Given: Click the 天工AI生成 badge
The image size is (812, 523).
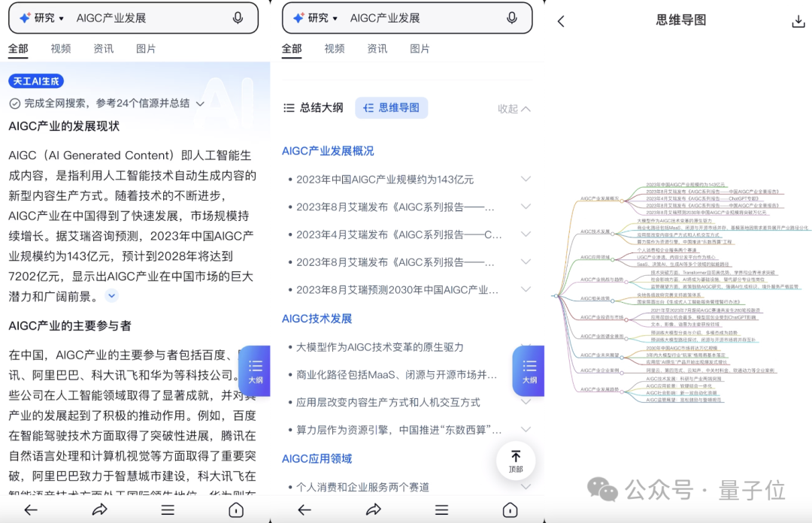Looking at the screenshot, I should (x=36, y=81).
